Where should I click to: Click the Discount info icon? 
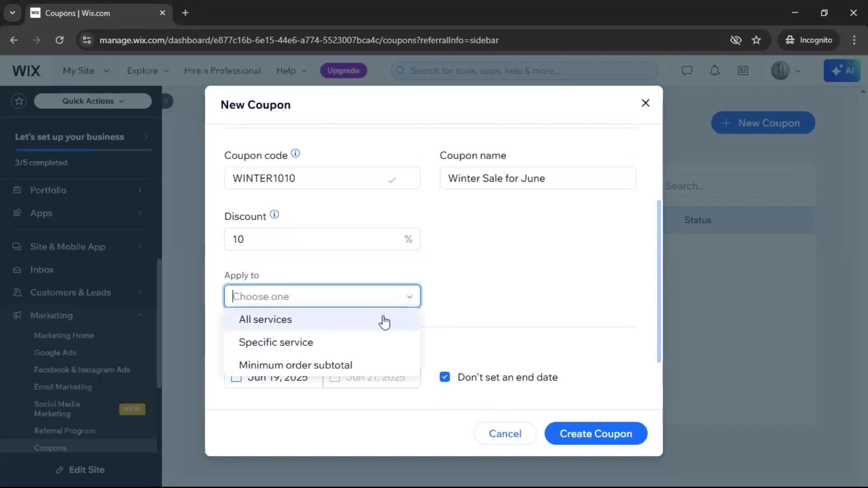pyautogui.click(x=274, y=215)
